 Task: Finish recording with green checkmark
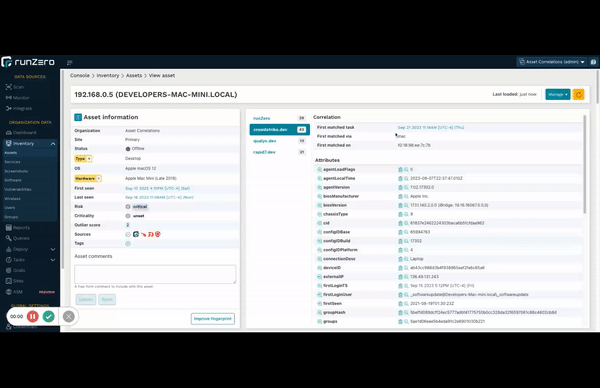[49, 316]
